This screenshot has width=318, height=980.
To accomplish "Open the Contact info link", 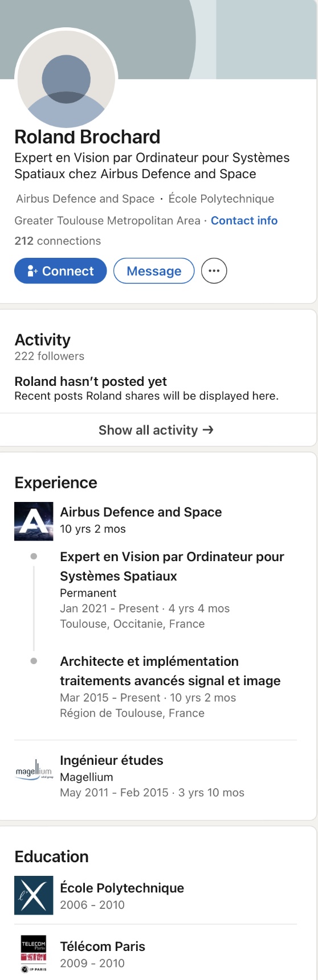I will point(244,221).
